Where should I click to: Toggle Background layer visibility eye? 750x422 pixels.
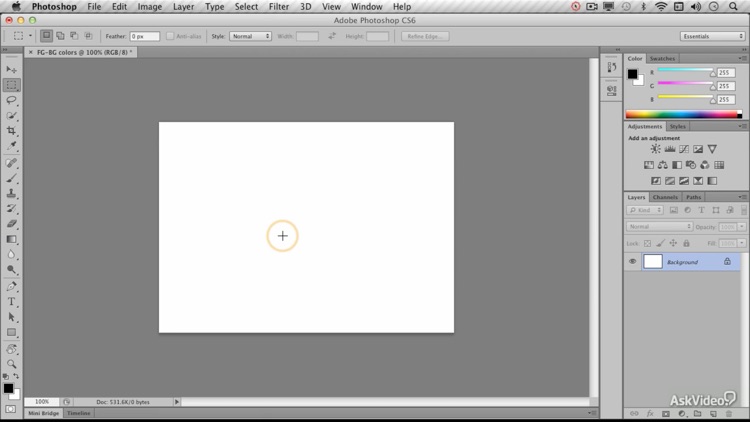click(x=632, y=262)
